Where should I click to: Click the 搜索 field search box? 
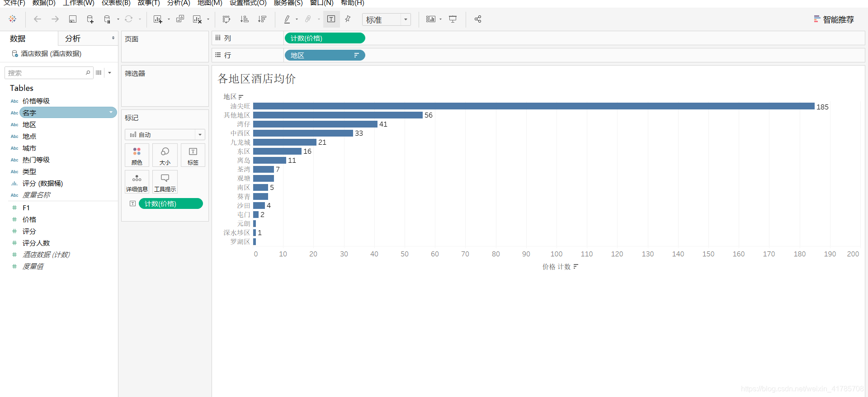(x=48, y=73)
